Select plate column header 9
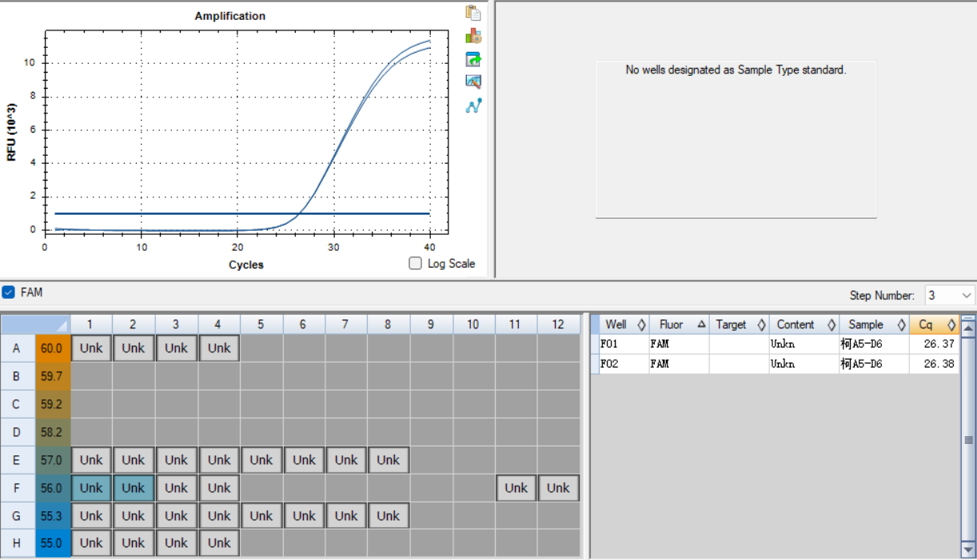977x560 pixels. [431, 324]
